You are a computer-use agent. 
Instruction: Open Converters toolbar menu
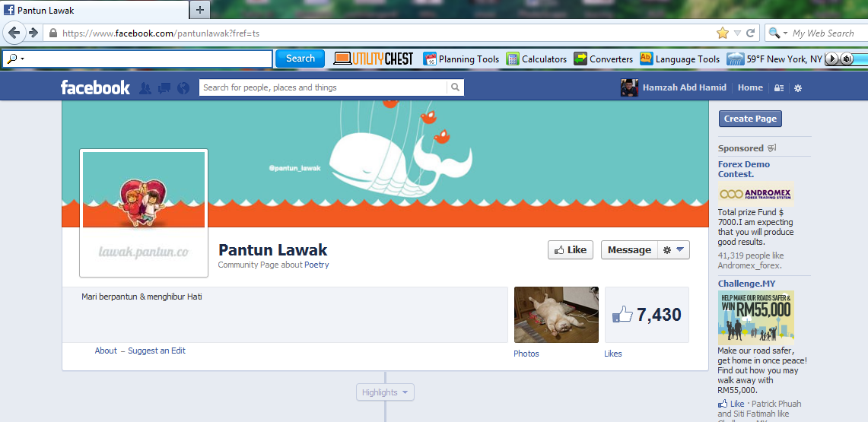603,59
